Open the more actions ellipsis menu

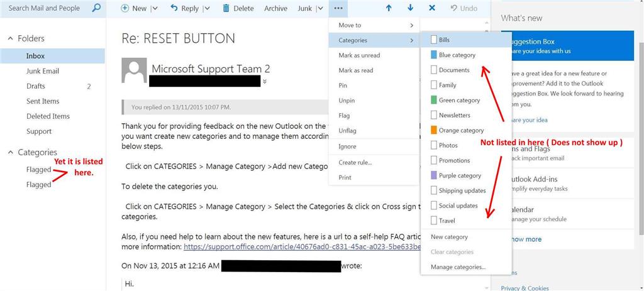point(338,8)
